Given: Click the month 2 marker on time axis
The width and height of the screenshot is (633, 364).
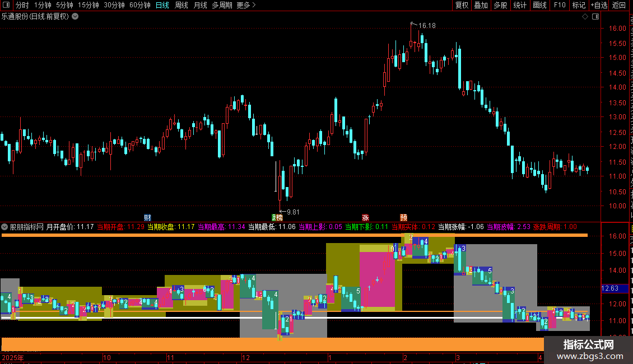Looking at the screenshot, I should coord(406,357).
